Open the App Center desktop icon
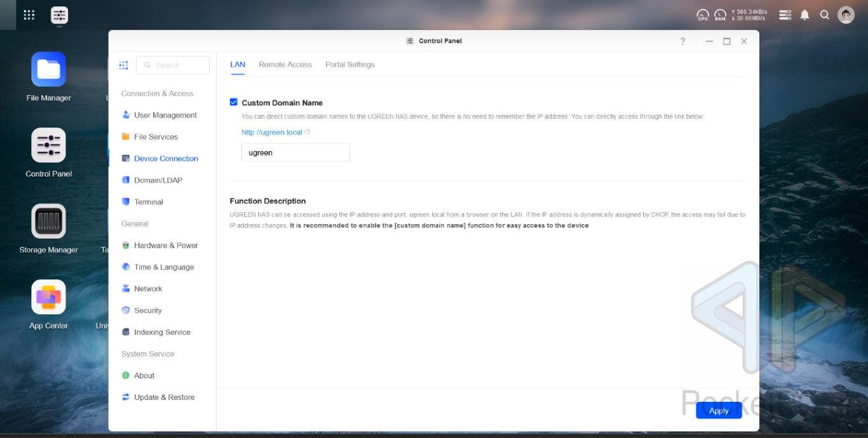This screenshot has width=868, height=438. tap(48, 297)
